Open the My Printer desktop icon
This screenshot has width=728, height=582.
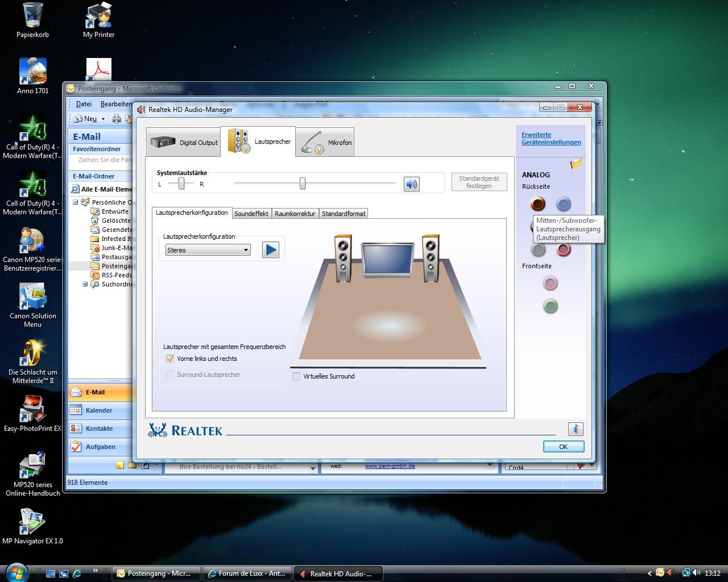(x=99, y=20)
